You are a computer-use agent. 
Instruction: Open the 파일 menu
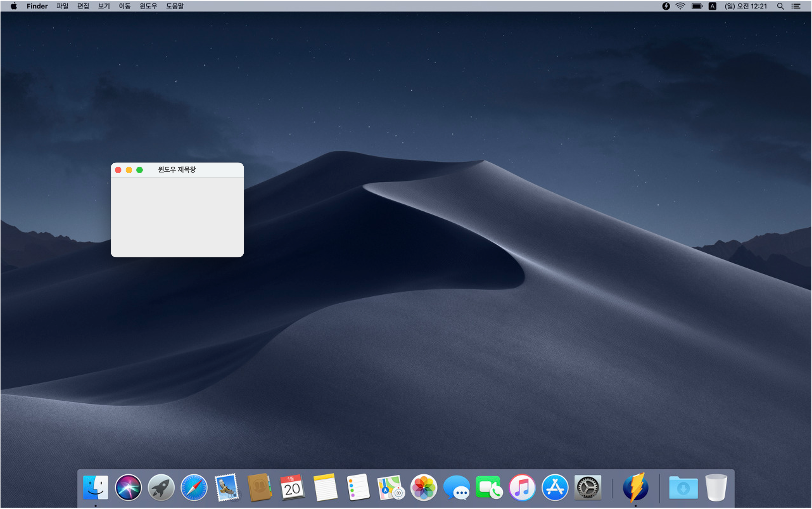coord(62,6)
